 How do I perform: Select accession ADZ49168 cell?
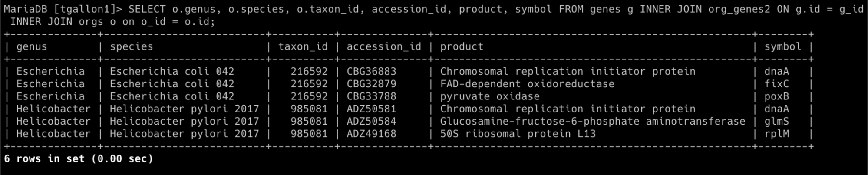point(371,134)
